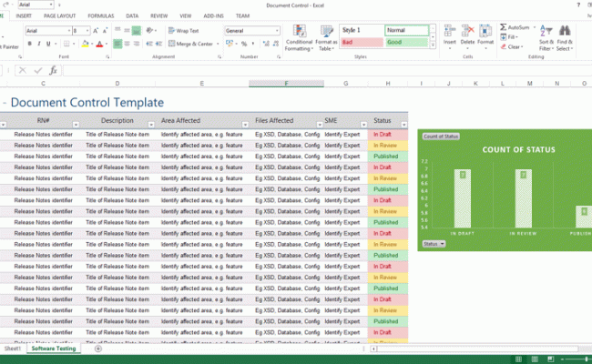Click Accounting Number Format icon
592x364 pixels.
(230, 44)
